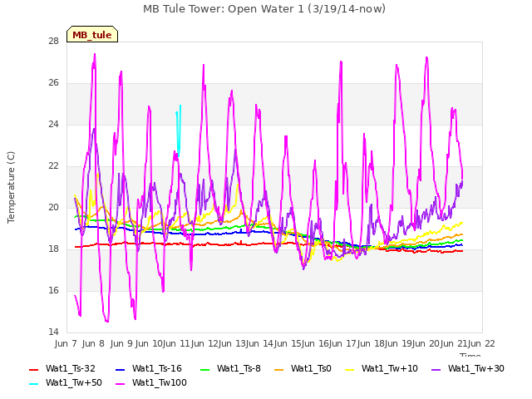The width and height of the screenshot is (532, 399).
Task: Click the Jun 22 x-axis label
Action: click(x=481, y=344)
